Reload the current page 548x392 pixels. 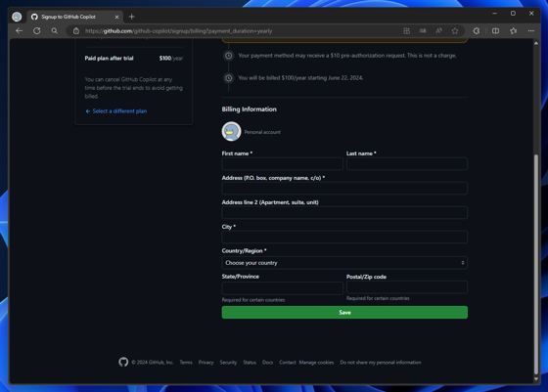click(x=37, y=31)
